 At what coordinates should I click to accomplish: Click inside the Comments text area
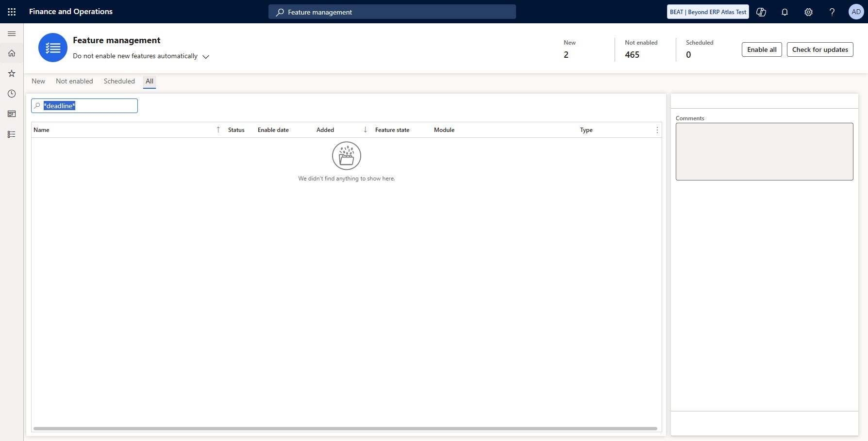[x=765, y=151]
